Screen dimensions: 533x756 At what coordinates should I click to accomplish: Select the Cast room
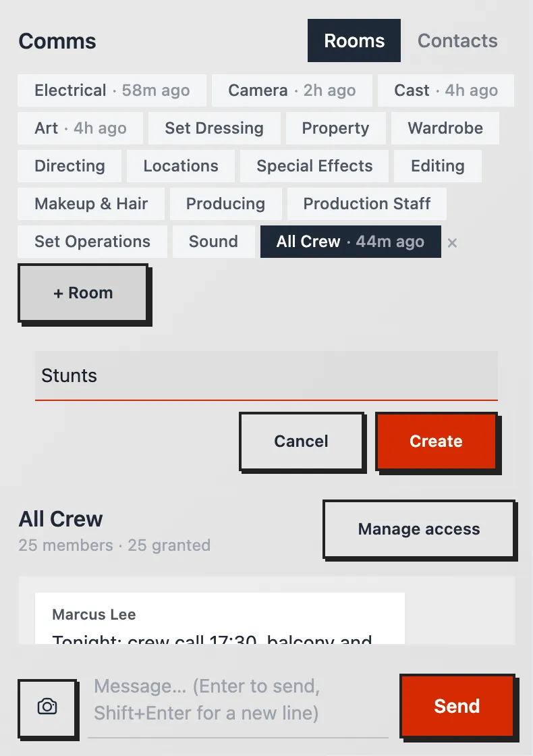(446, 90)
